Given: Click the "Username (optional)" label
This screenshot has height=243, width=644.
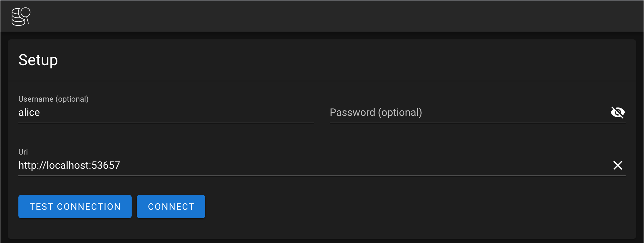Looking at the screenshot, I should coord(53,99).
